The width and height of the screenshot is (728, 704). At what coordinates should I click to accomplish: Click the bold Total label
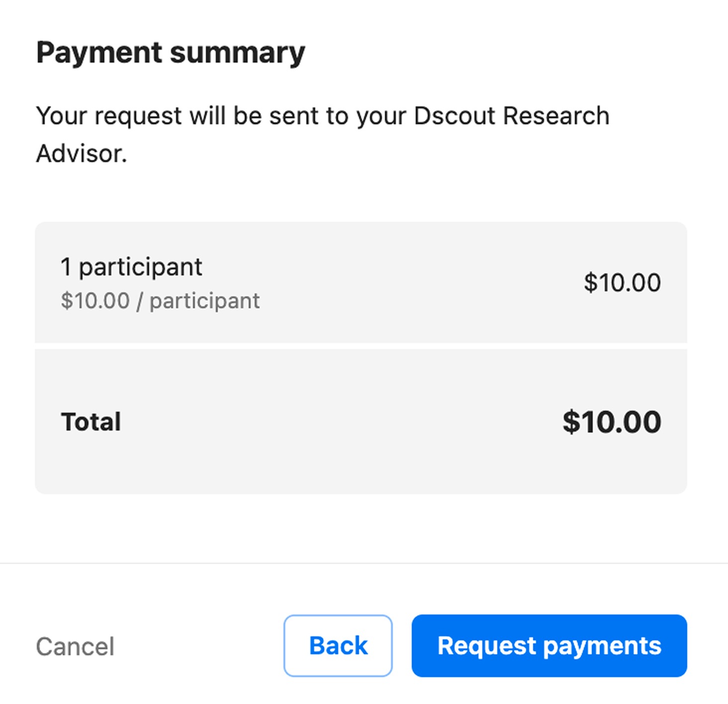tap(91, 422)
